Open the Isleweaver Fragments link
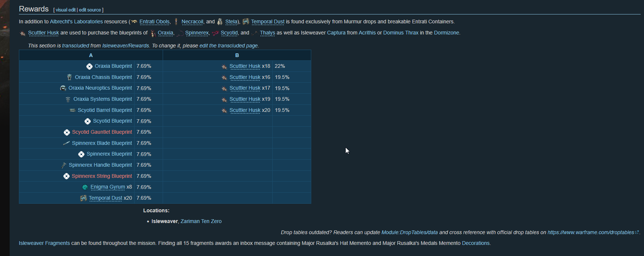The image size is (644, 256). pyautogui.click(x=44, y=243)
